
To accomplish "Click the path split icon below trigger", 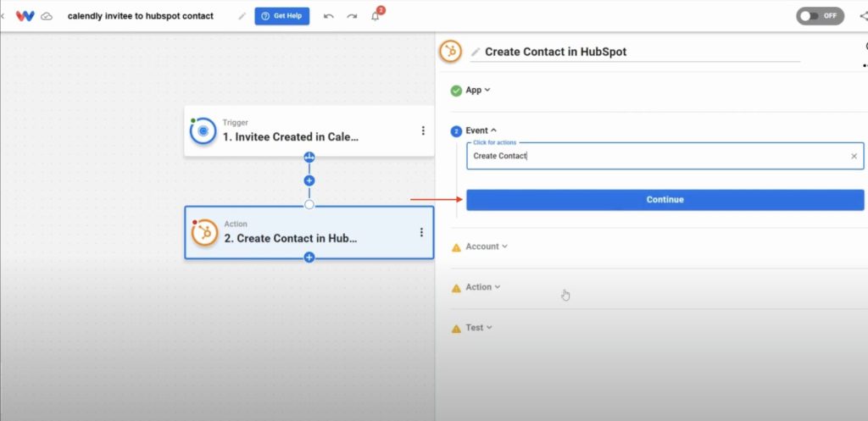I will 309,157.
